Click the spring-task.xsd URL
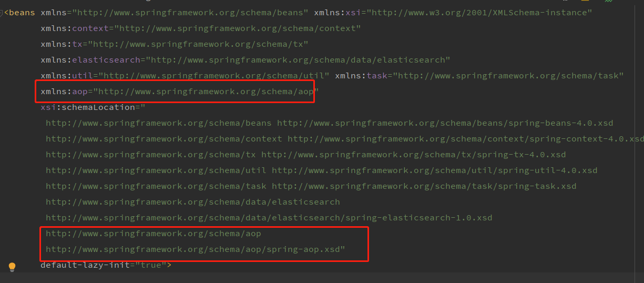The width and height of the screenshot is (644, 283). 424,186
